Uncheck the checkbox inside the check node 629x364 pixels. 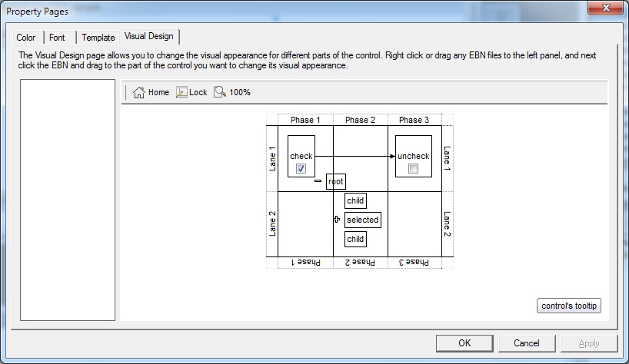point(301,168)
